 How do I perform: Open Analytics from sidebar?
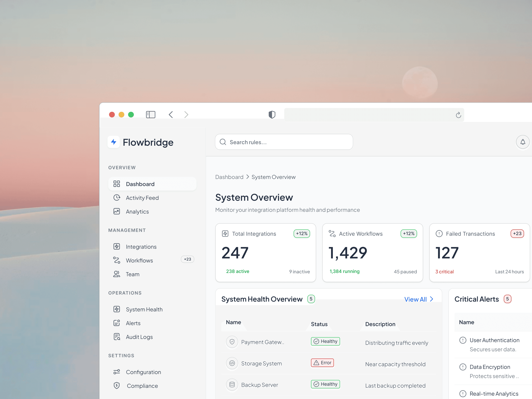click(137, 211)
